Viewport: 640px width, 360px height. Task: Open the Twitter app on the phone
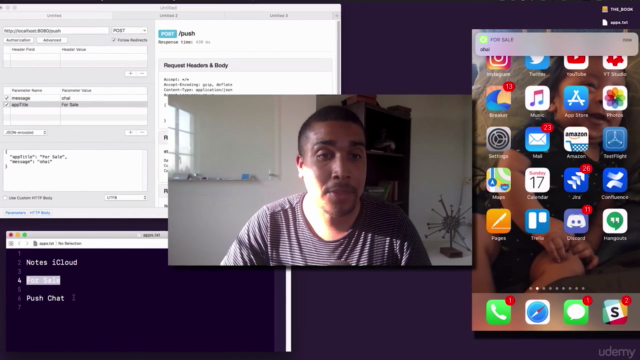[537, 62]
